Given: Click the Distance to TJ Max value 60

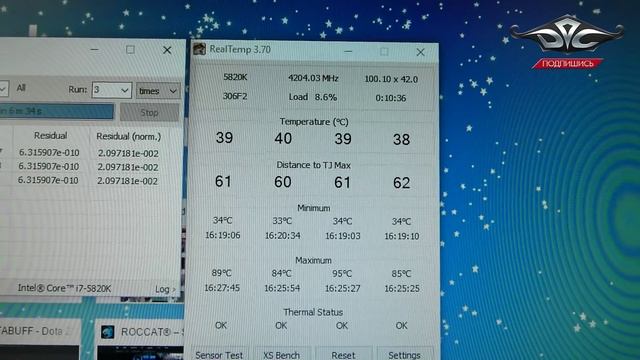Looking at the screenshot, I should point(282,182).
